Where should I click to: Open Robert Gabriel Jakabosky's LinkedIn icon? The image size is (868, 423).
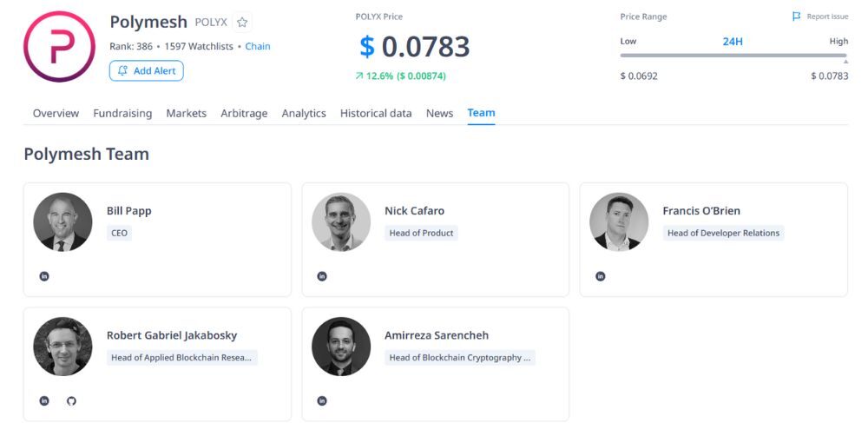(44, 400)
